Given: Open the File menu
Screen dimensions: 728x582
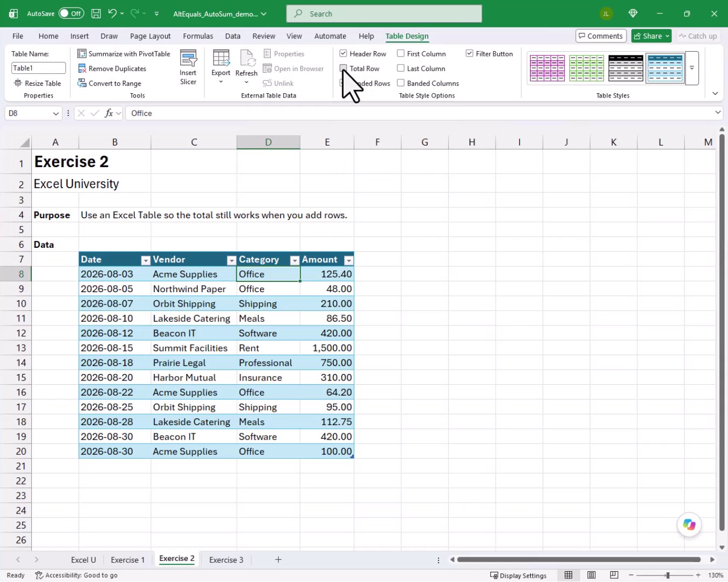Looking at the screenshot, I should pyautogui.click(x=18, y=36).
